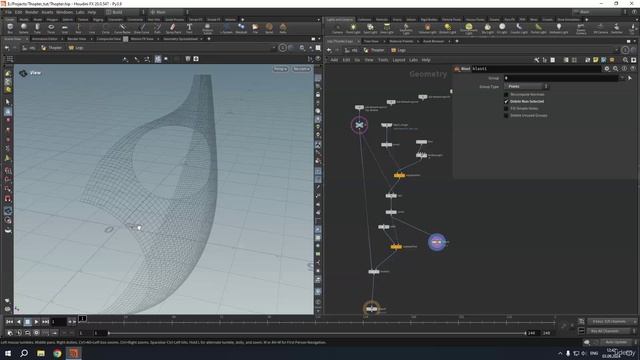Open network editor Layout menu

398,60
